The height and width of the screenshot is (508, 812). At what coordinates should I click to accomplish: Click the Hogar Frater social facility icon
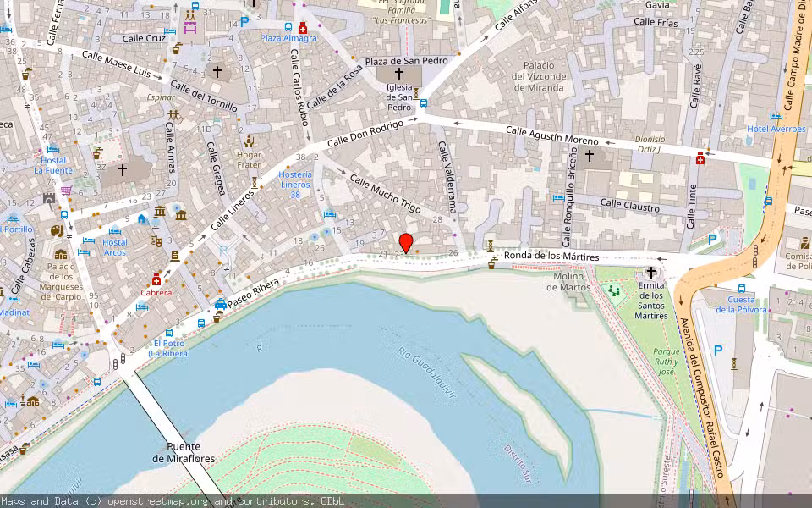coord(249,141)
